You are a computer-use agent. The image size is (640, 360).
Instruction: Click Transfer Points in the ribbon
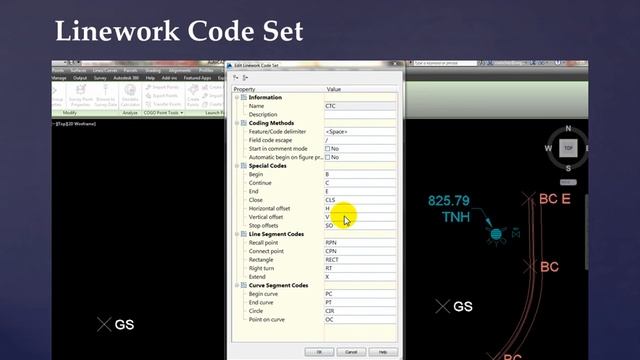coord(163,104)
